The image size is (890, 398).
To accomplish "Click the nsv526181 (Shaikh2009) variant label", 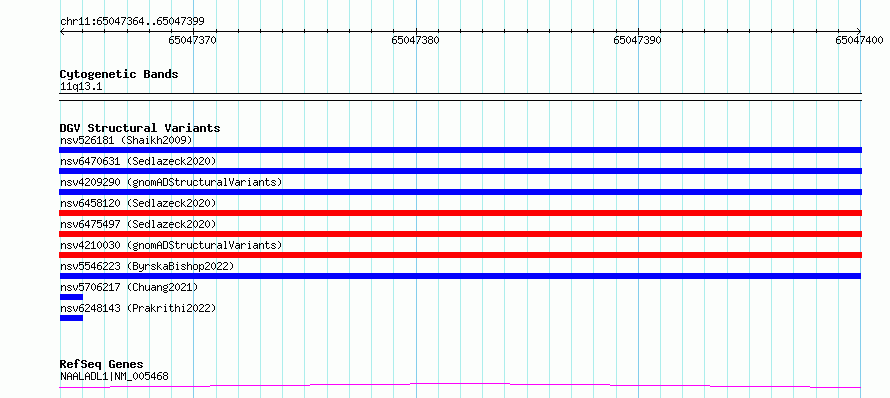I will pos(126,140).
